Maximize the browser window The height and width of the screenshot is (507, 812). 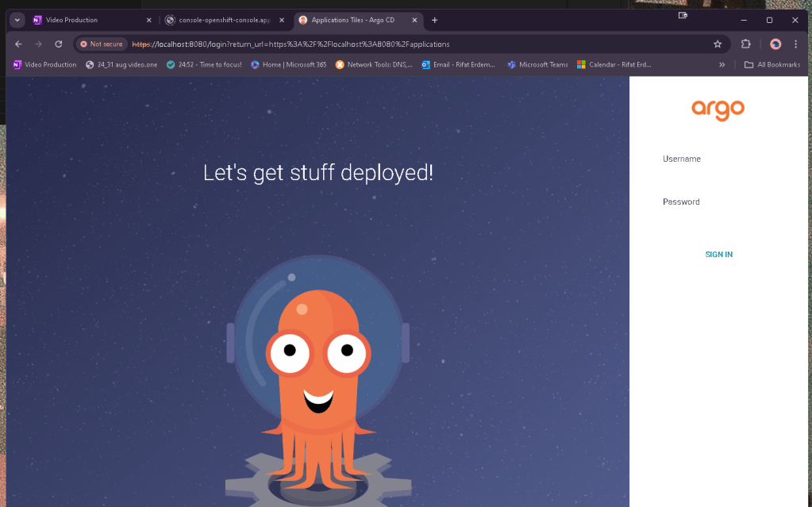click(x=770, y=20)
